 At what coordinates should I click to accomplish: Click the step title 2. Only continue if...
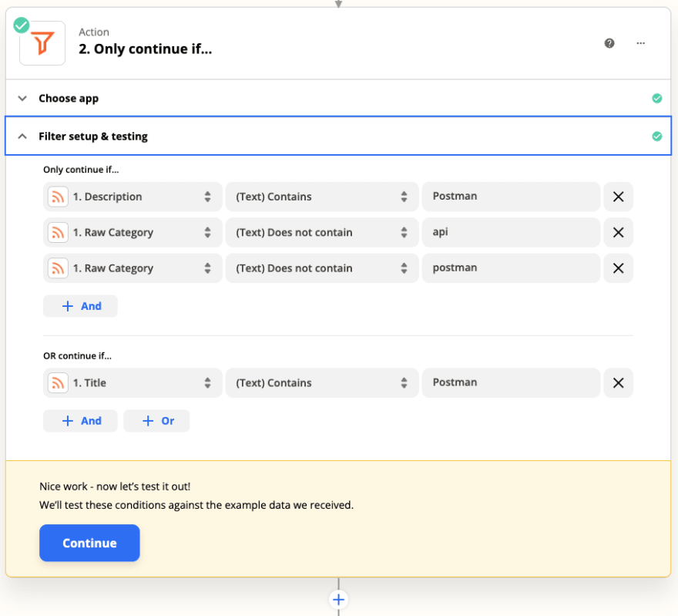pyautogui.click(x=146, y=49)
